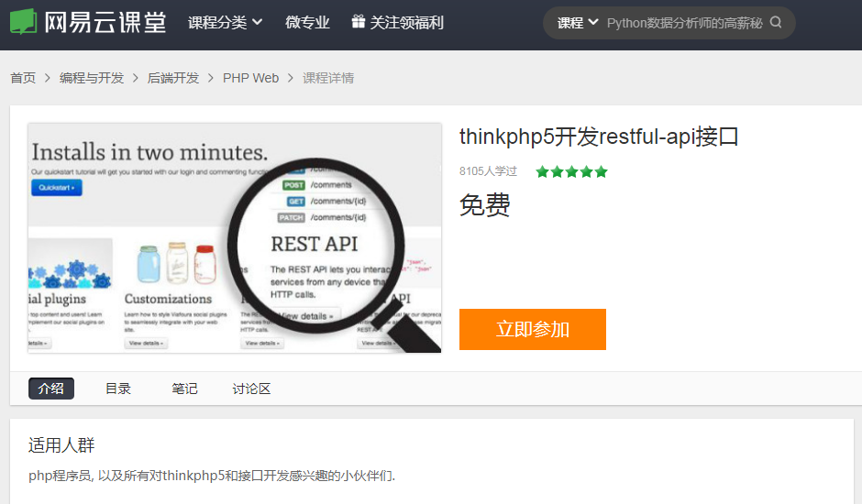The image size is (862, 504).
Task: Join the course with 立即参加 button
Action: 532,329
